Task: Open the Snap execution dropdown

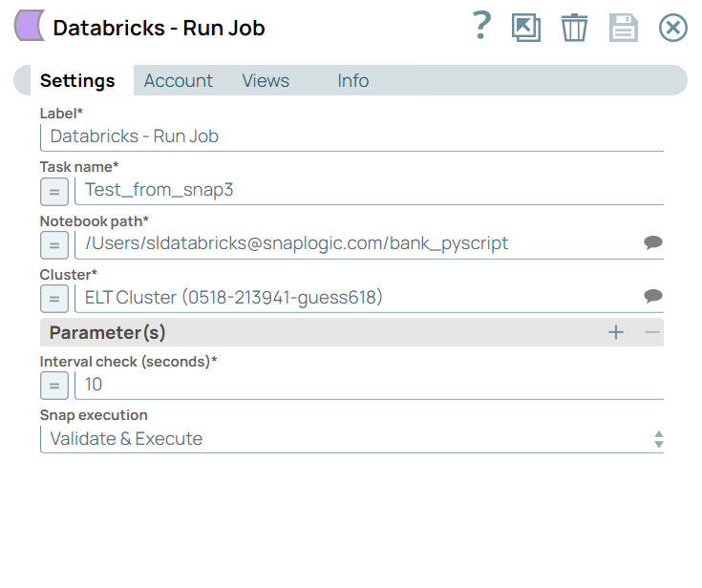Action: coord(351,439)
